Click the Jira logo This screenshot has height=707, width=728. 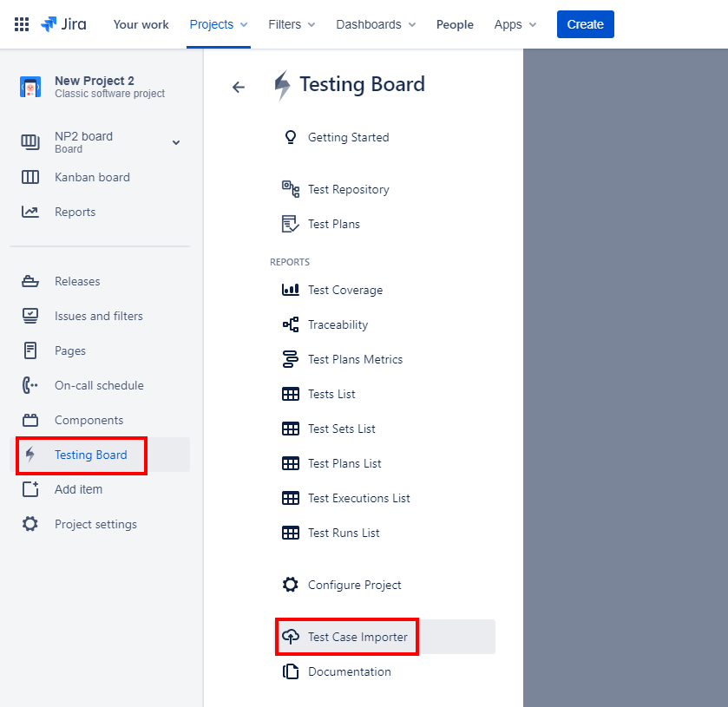pyautogui.click(x=63, y=24)
